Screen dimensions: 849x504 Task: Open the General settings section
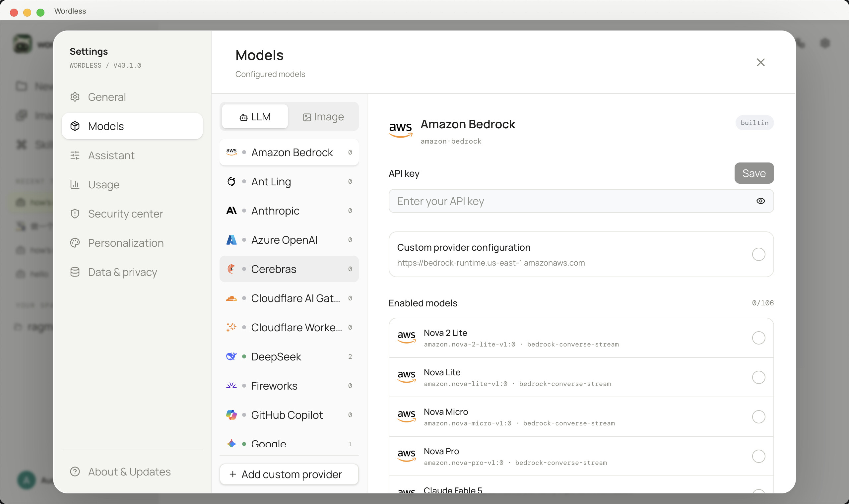pyautogui.click(x=132, y=97)
